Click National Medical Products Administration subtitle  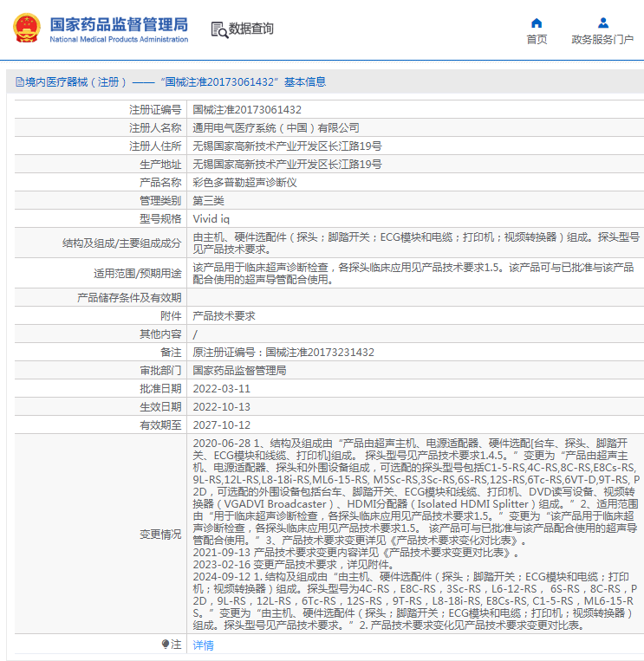click(119, 39)
